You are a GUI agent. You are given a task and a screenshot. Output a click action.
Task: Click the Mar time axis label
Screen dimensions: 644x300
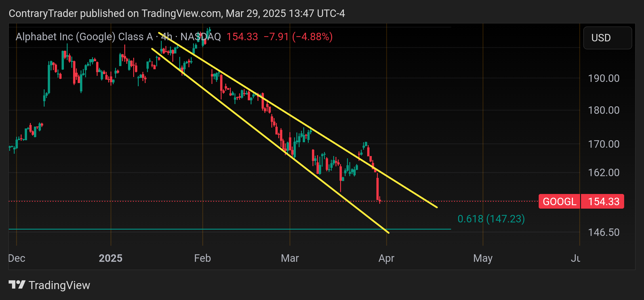point(290,258)
